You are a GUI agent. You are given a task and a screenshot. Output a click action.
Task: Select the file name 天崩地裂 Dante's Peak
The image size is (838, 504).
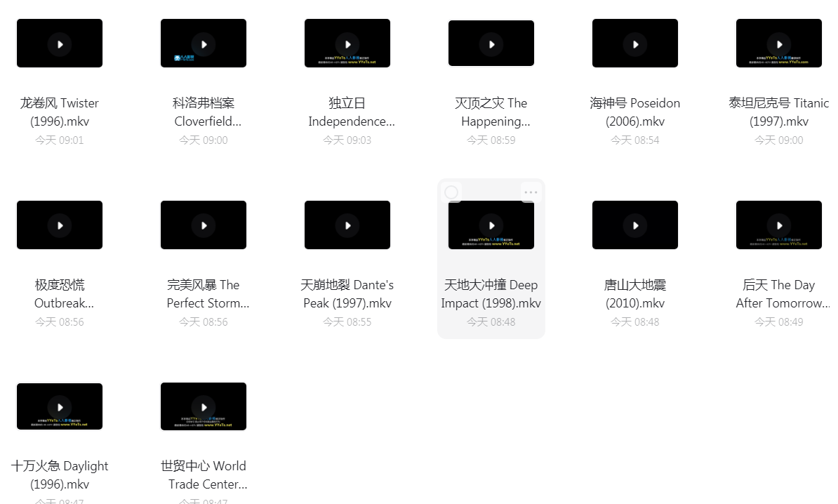click(347, 294)
